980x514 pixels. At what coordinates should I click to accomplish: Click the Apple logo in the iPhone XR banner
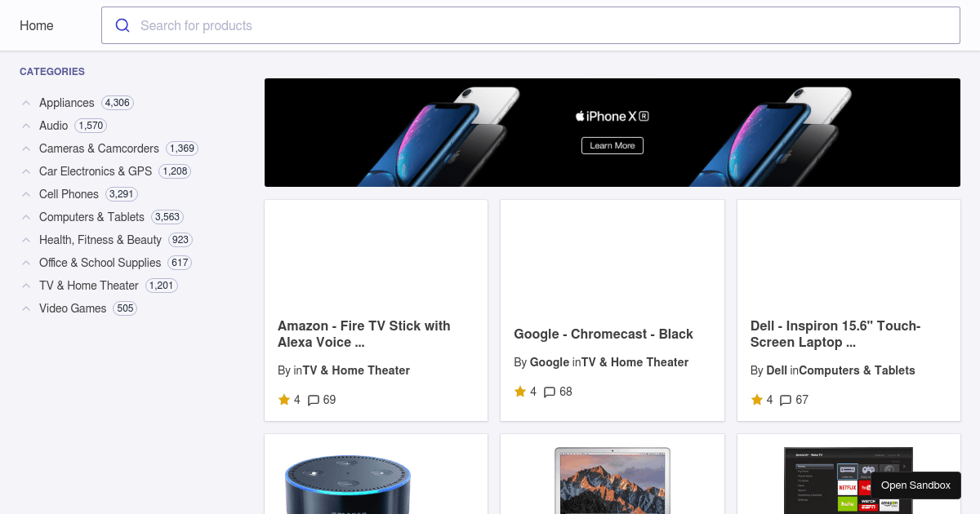[x=580, y=116]
